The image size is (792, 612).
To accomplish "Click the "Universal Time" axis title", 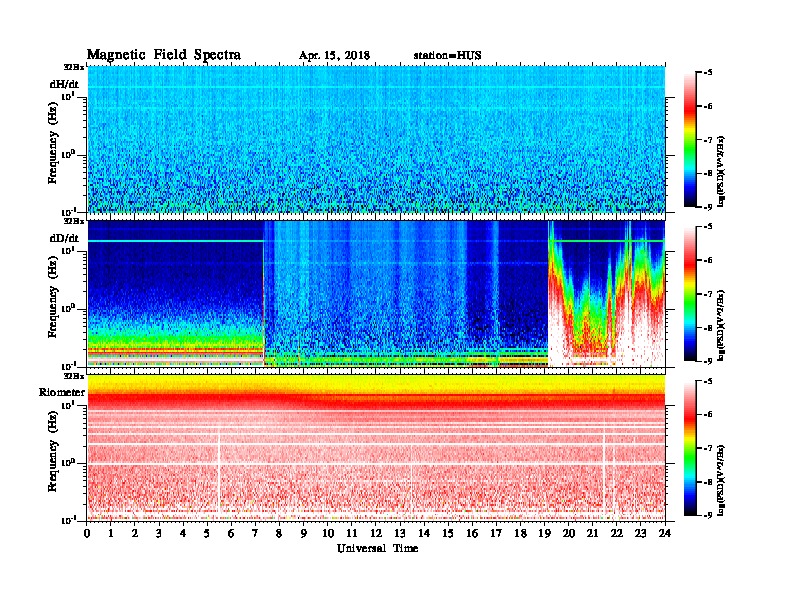I will [x=377, y=548].
